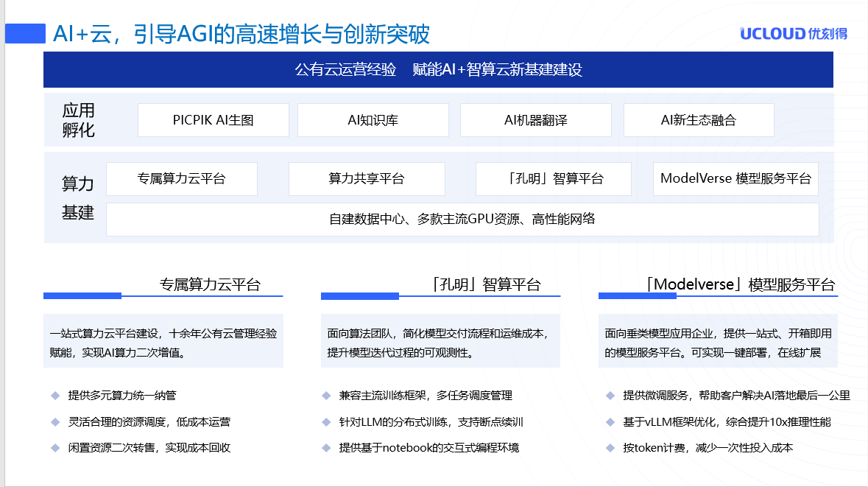The width and height of the screenshot is (868, 487).
Task: Click the slide title 'AI+云，引导AGI的高速增长与创新突破'
Action: click(241, 35)
